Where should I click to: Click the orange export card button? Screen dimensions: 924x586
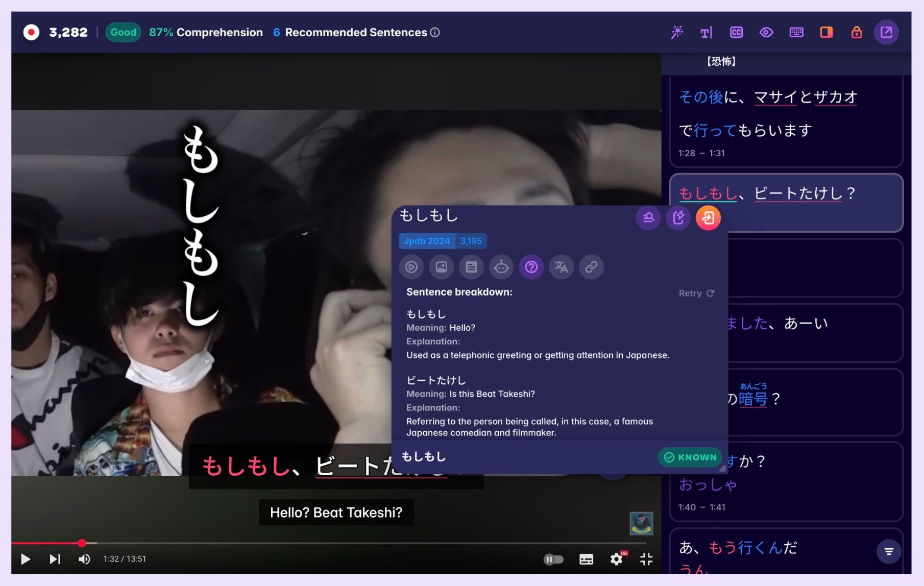(x=708, y=218)
